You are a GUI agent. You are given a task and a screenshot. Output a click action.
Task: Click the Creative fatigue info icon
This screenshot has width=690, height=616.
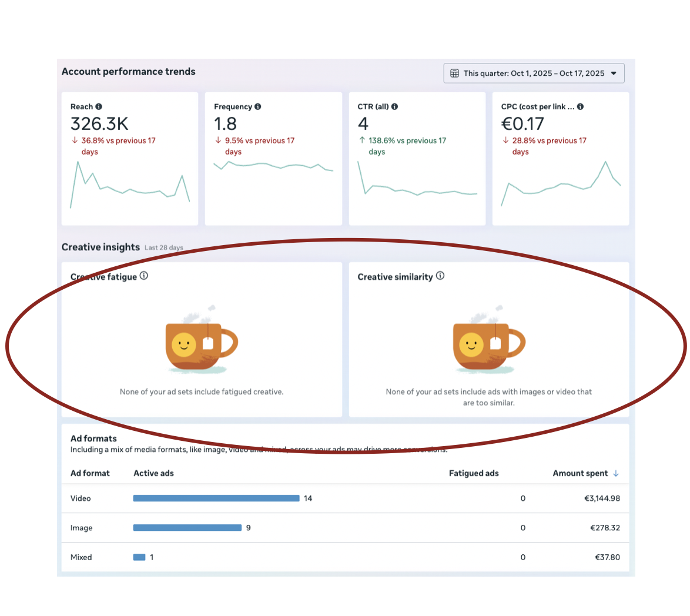(144, 276)
